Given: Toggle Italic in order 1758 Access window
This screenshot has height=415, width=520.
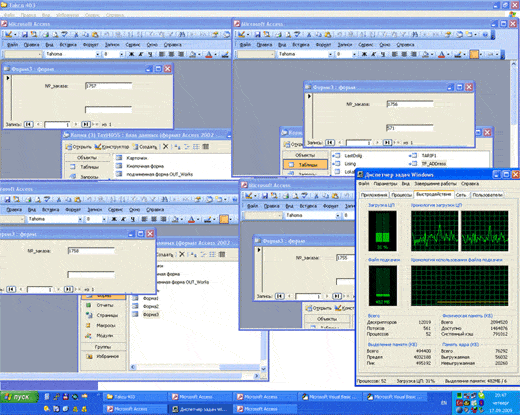Looking at the screenshot, I should click(x=123, y=219).
